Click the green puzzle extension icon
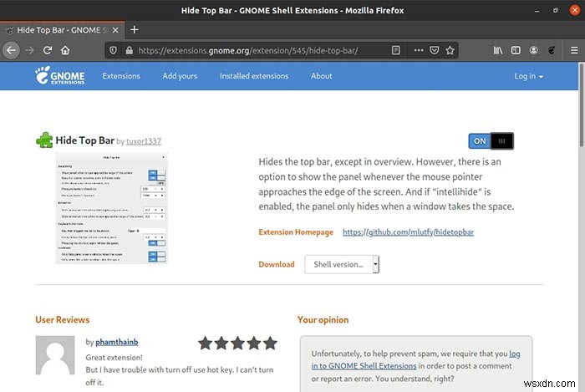The height and width of the screenshot is (392, 585). [x=44, y=140]
